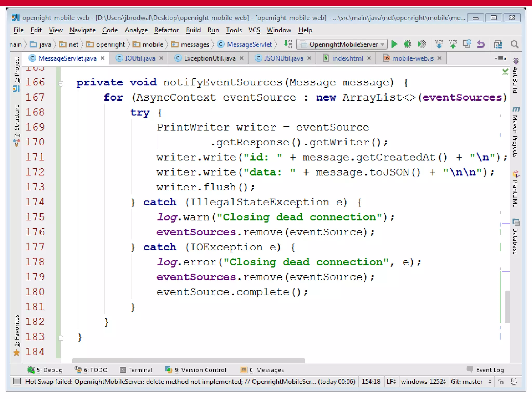This screenshot has width=532, height=399.
Task: Revert changes with the purple undo arrow
Action: tap(481, 44)
